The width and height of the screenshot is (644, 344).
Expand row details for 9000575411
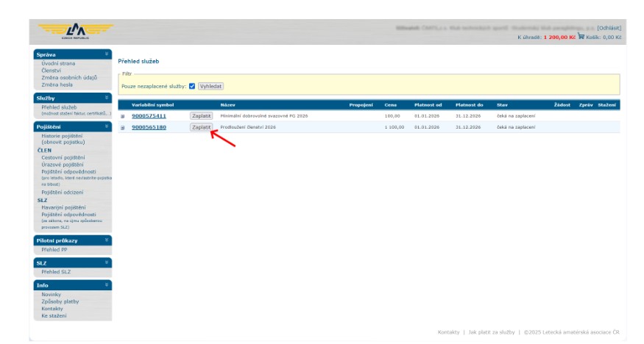123,116
